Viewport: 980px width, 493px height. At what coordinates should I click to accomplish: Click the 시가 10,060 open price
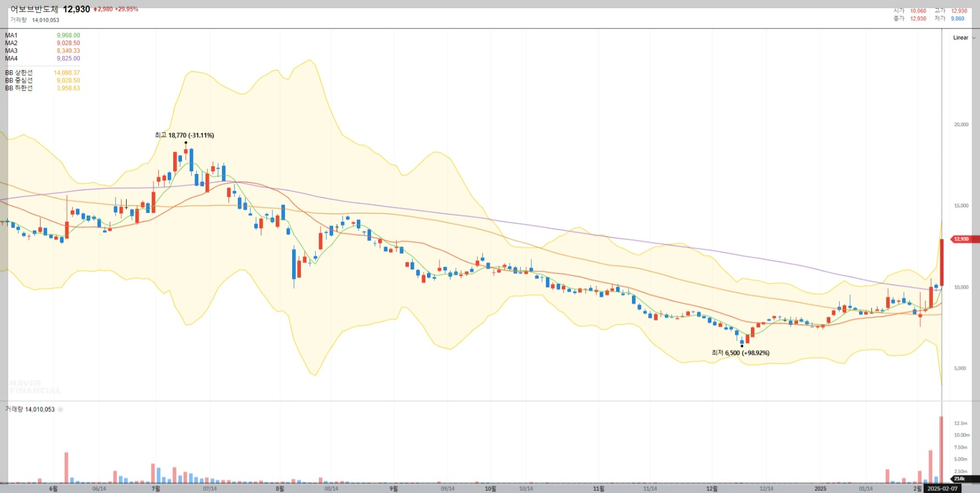pos(910,11)
